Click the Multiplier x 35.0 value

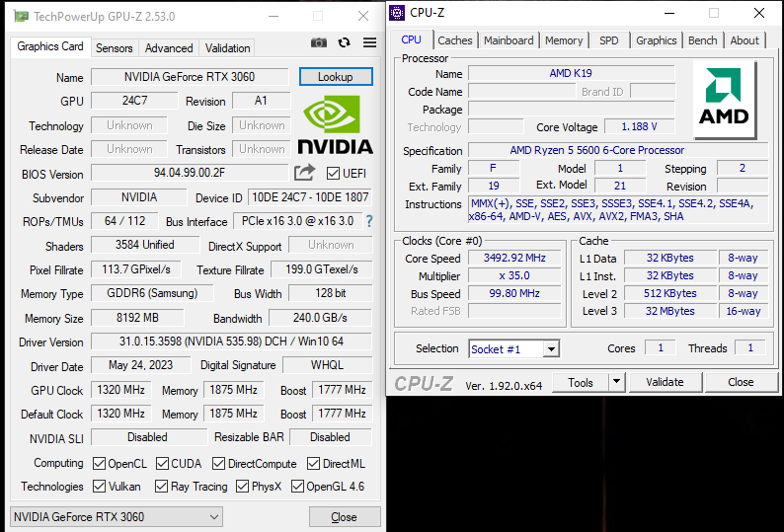(514, 275)
